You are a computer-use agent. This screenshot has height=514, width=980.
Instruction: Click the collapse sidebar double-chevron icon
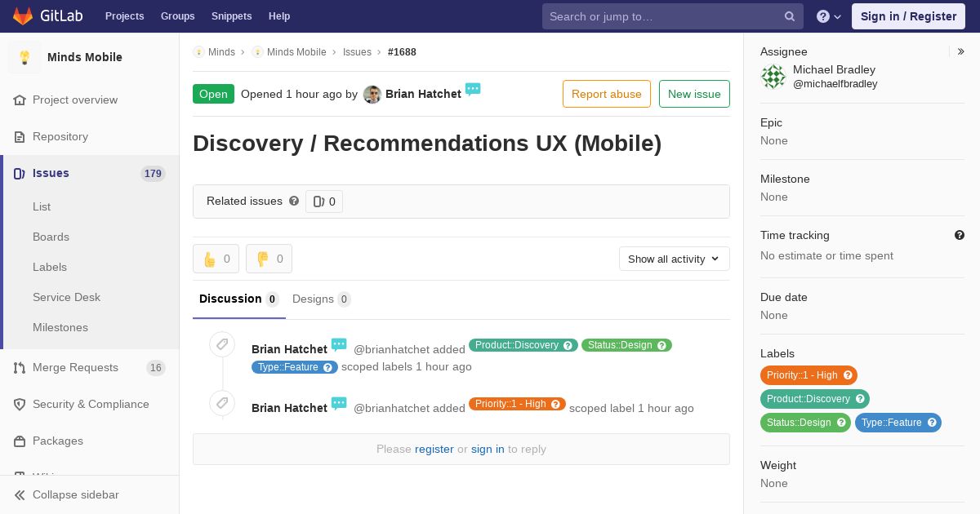click(x=20, y=494)
